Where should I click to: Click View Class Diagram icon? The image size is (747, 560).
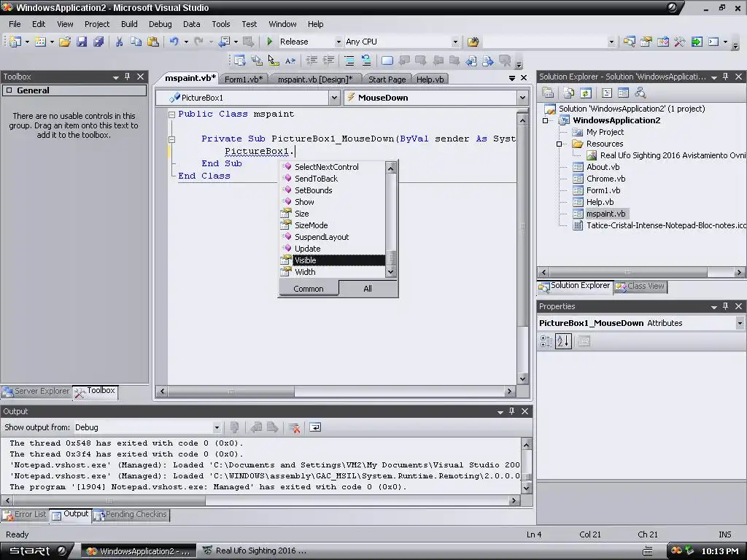pyautogui.click(x=640, y=93)
